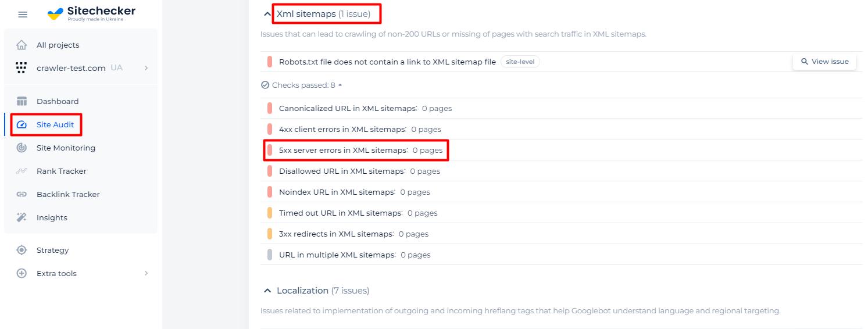Collapse the Xml sitemaps section
Image resolution: width=868 pixels, height=329 pixels.
[267, 14]
